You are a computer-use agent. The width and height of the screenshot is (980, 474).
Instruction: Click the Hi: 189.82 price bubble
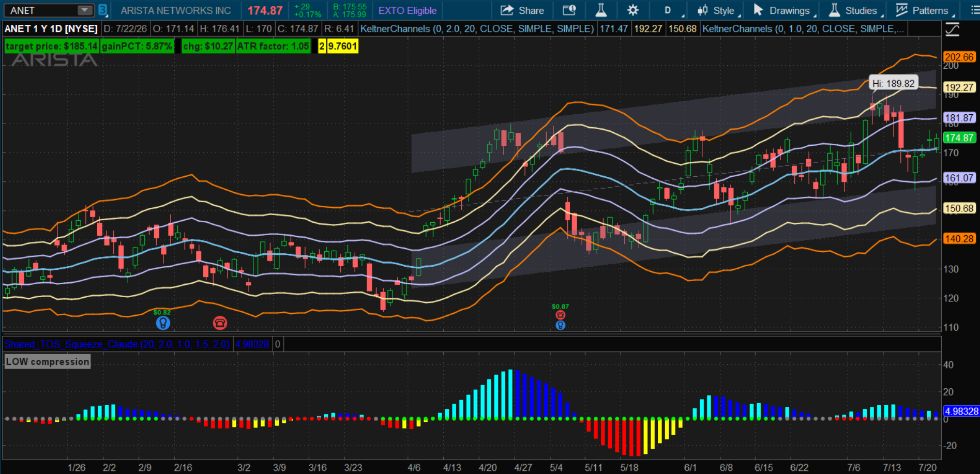894,83
